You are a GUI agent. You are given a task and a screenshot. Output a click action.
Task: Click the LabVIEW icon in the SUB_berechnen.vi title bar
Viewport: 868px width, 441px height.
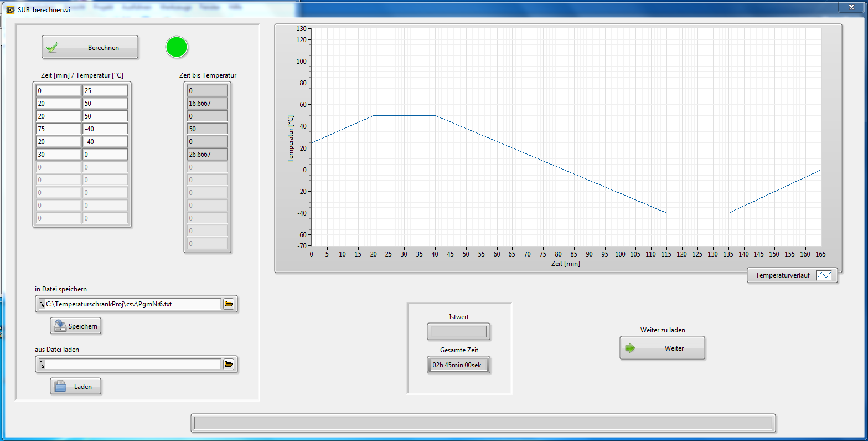point(10,9)
